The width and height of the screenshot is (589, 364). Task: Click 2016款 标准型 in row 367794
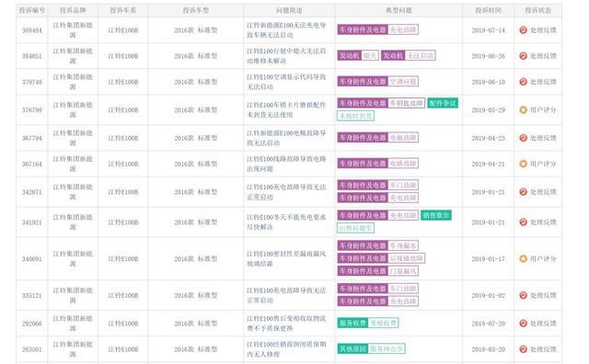pos(196,138)
